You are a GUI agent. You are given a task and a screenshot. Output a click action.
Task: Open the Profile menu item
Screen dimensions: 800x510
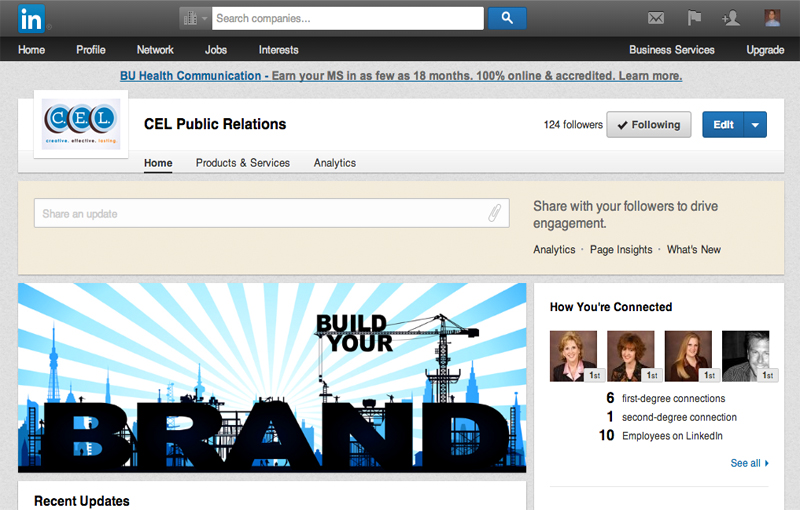click(91, 50)
